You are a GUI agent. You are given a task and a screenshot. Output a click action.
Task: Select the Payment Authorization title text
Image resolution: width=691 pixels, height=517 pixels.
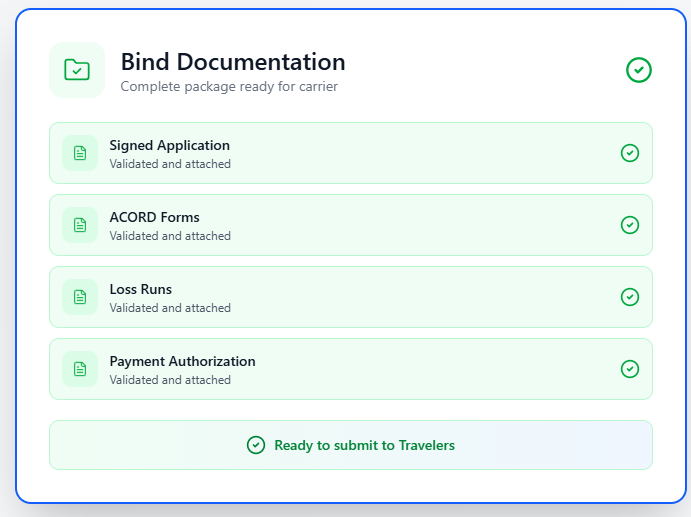(182, 361)
